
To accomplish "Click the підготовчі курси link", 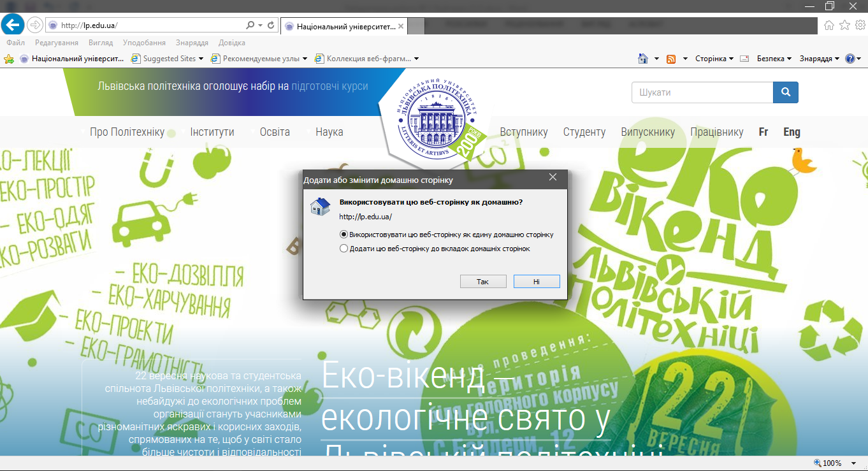I will click(x=329, y=86).
